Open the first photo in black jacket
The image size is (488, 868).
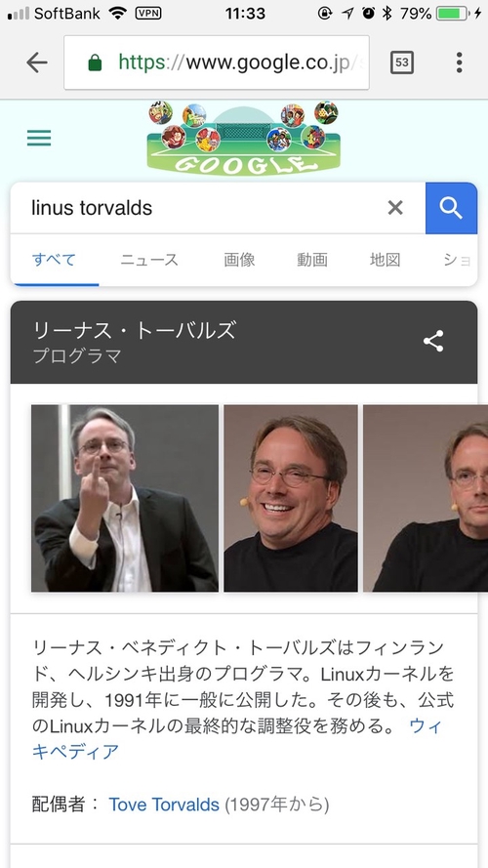pyautogui.click(x=125, y=498)
